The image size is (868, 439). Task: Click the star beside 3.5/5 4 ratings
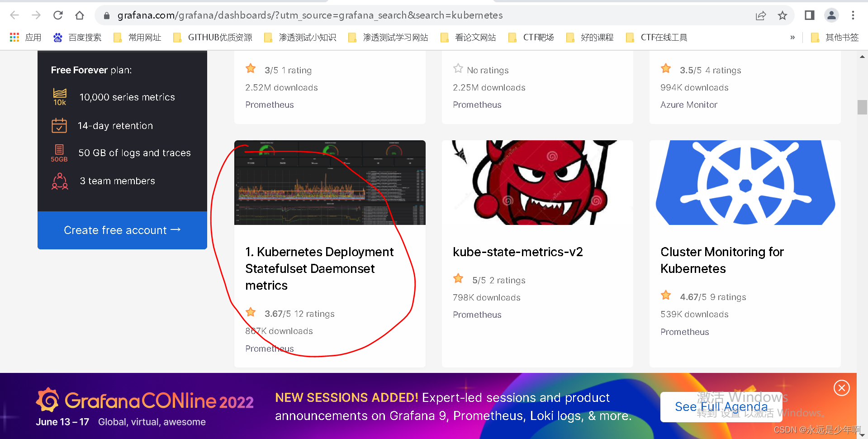(666, 69)
